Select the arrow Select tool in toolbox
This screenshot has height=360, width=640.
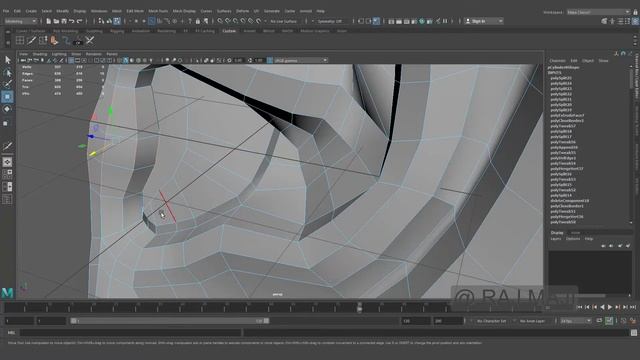pyautogui.click(x=7, y=60)
